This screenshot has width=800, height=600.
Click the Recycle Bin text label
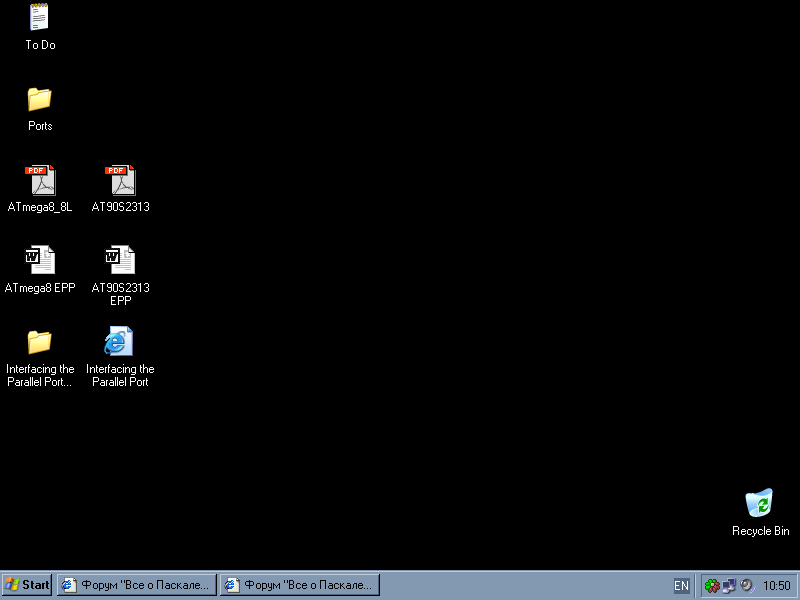(x=760, y=531)
